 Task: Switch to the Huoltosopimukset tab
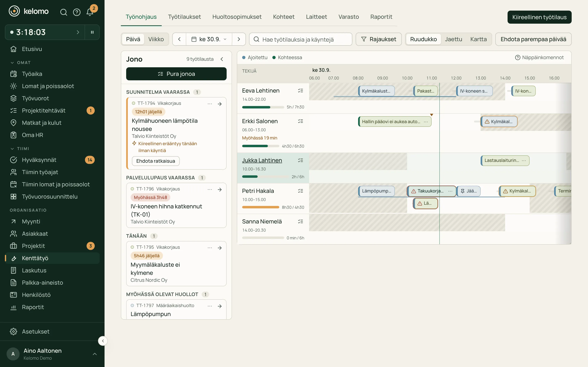click(237, 17)
